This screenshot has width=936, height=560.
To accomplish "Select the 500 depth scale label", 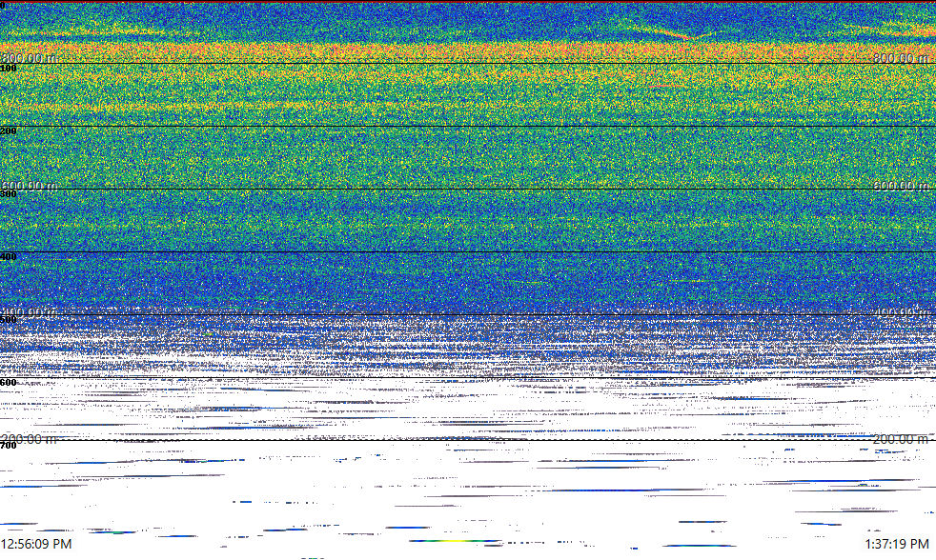I will point(9,320).
